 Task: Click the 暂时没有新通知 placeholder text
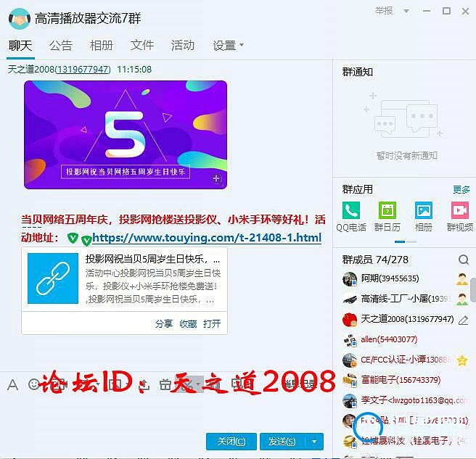407,156
